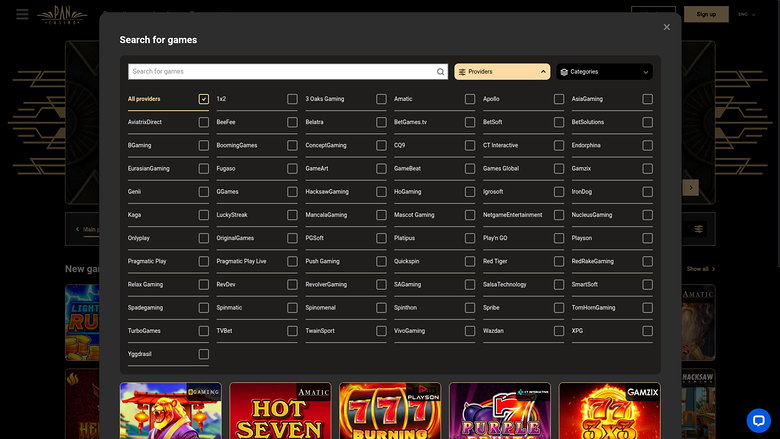Viewport: 780px width, 439px height.
Task: Open the filter sliders icon behind dialog
Action: coord(698,229)
